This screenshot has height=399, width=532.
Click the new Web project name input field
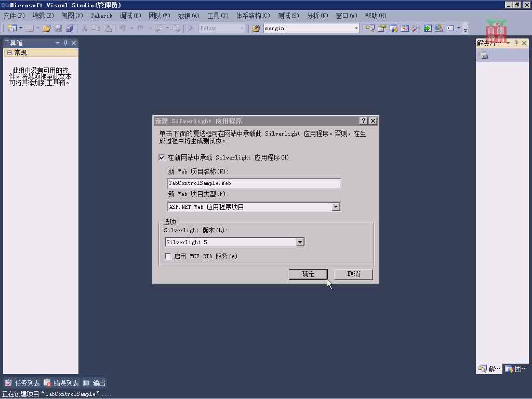pos(254,183)
